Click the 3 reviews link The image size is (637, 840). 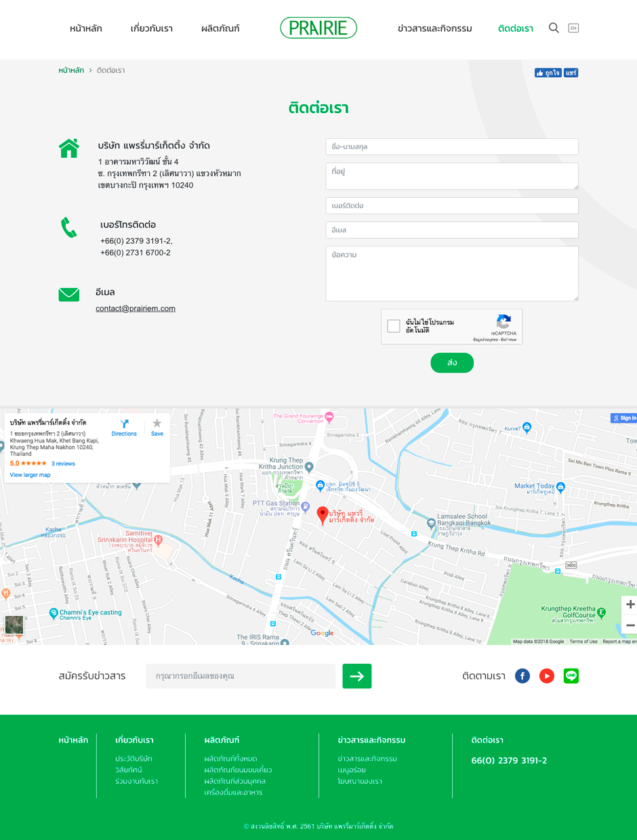coord(63,464)
